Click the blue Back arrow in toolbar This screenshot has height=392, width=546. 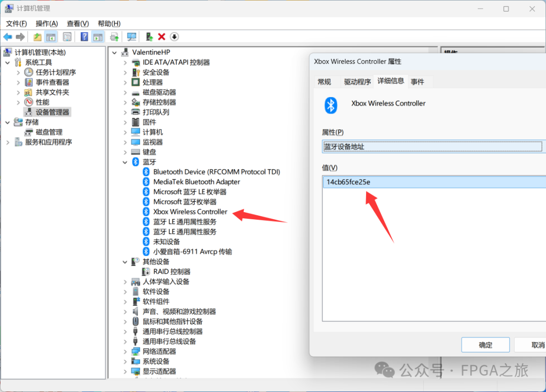[8, 37]
